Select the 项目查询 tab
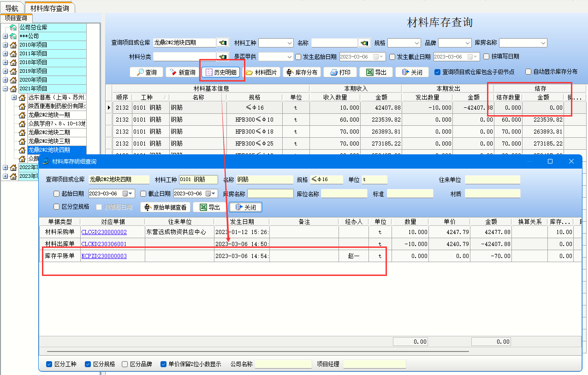The height and width of the screenshot is (375, 588). [x=16, y=18]
